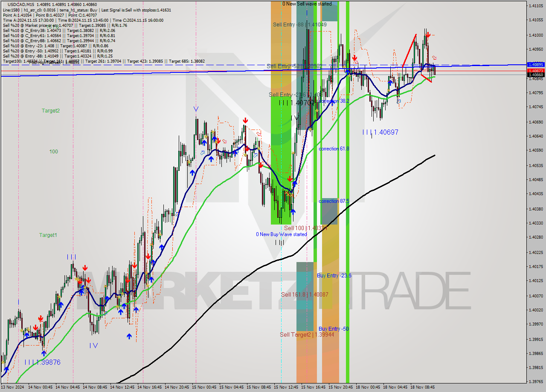The height and width of the screenshot is (392, 546).
Task: Click the 'Buy Entry -23.6' label
Action: coord(334,276)
